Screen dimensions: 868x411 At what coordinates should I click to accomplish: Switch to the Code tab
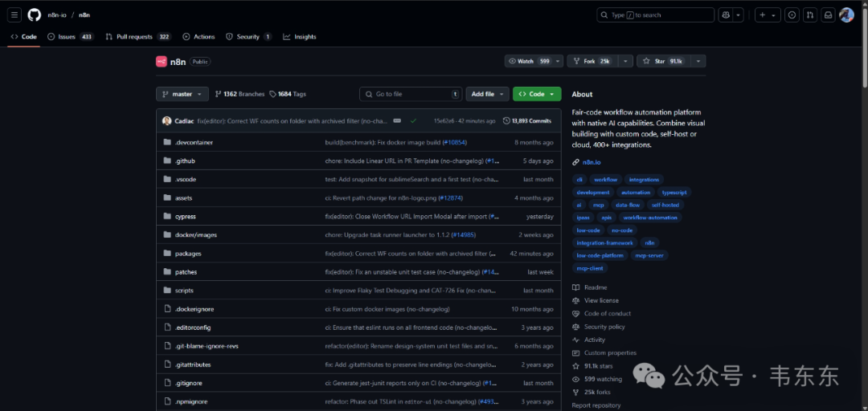[x=24, y=36]
